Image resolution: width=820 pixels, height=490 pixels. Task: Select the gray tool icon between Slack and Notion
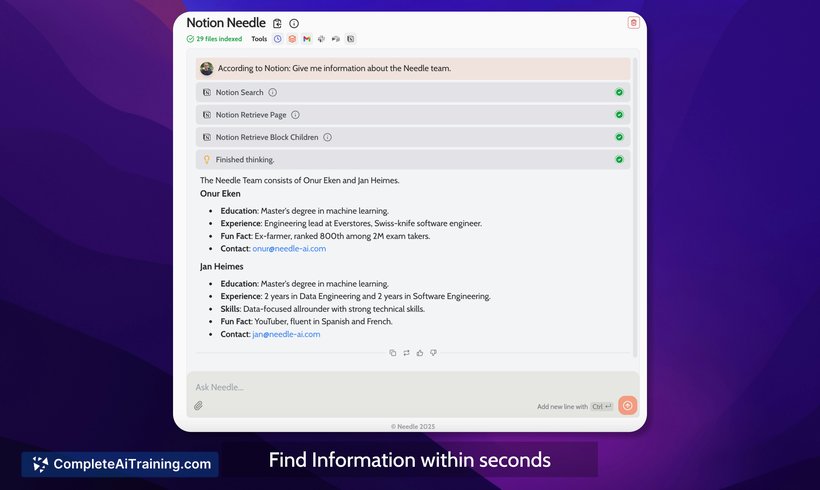336,39
